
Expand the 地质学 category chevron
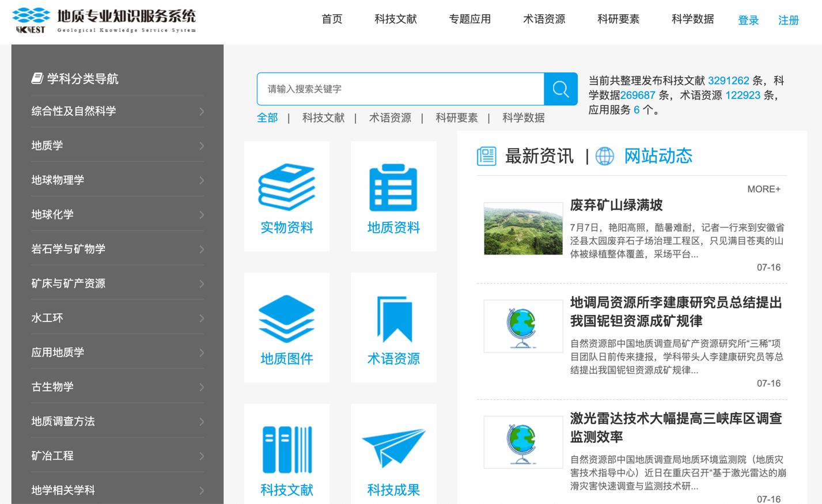click(x=202, y=146)
